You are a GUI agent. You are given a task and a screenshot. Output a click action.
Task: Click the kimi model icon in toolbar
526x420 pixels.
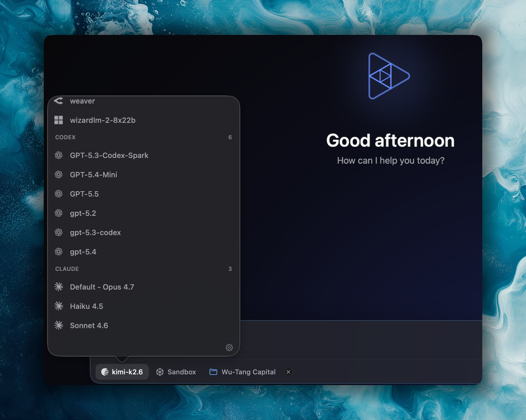[x=105, y=372]
